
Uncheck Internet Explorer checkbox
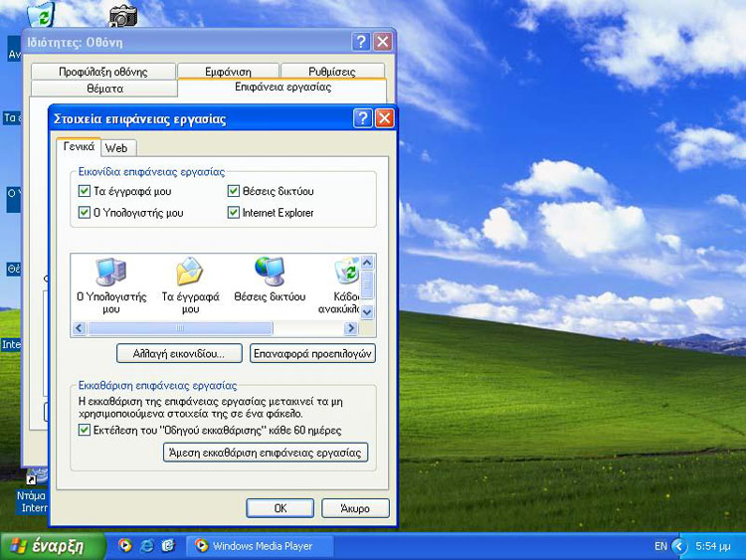[233, 212]
